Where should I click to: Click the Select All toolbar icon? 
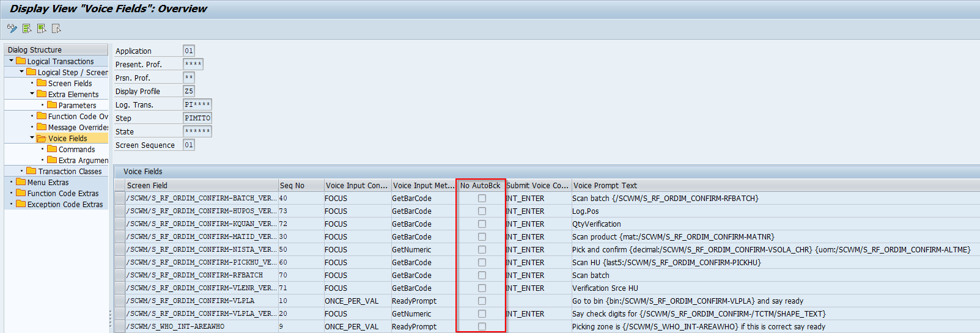(x=27, y=28)
